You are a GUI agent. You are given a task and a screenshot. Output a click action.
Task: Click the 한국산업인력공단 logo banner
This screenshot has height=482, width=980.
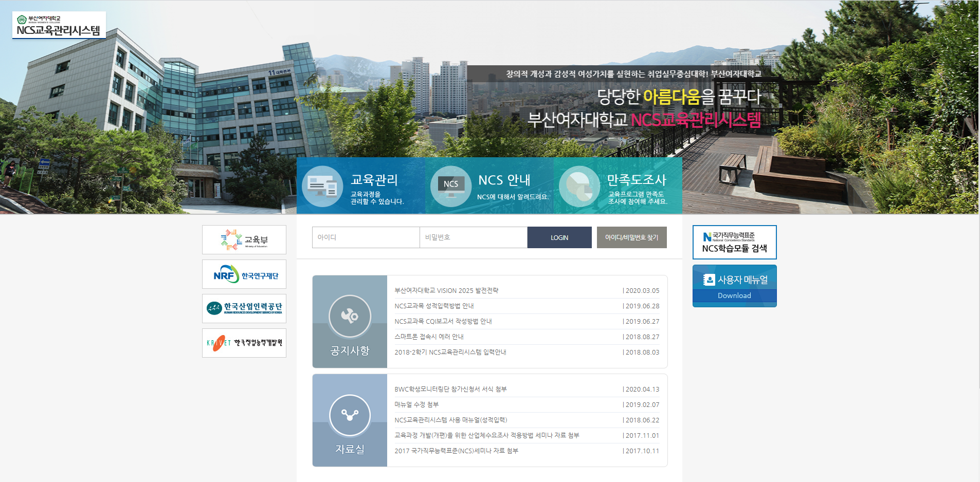tap(244, 308)
